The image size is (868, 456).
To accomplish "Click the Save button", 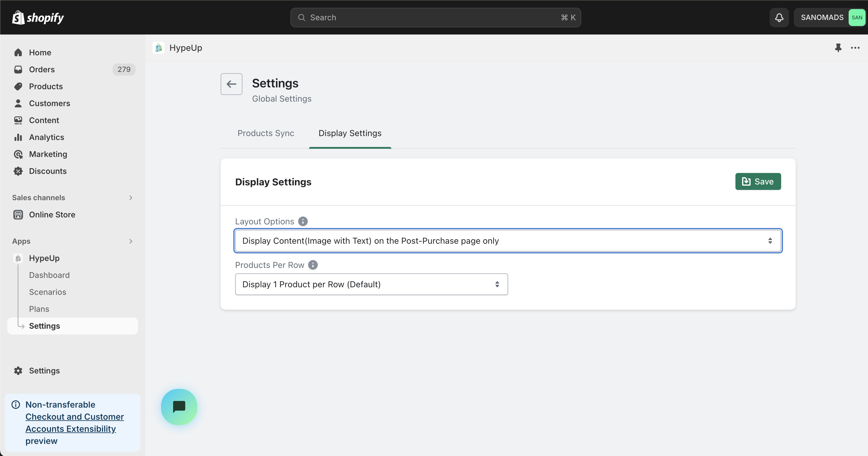I will point(758,181).
